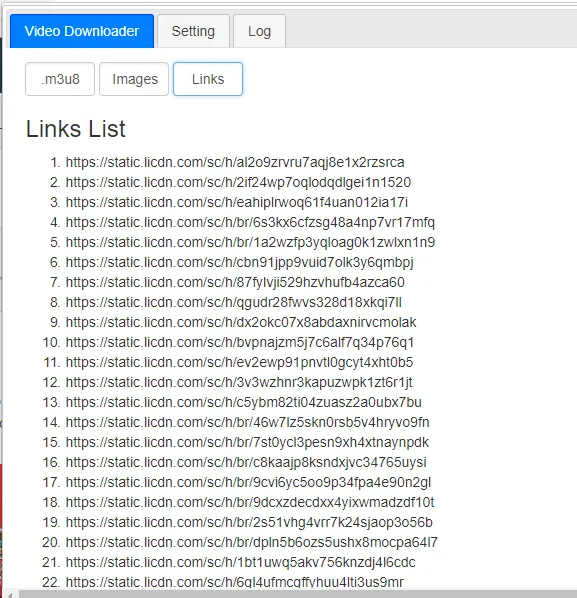
Task: Click the link ending in c5ybm82ti04zuasz2a0ubx7bu
Action: tap(244, 402)
